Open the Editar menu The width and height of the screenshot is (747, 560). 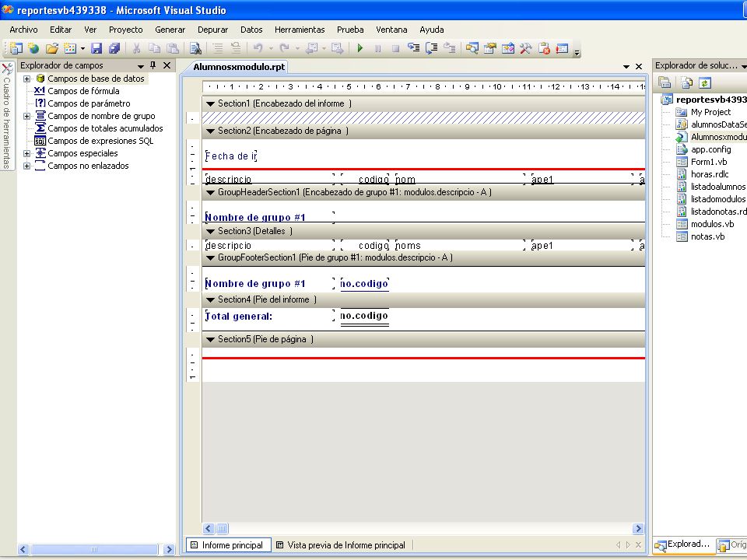pyautogui.click(x=61, y=30)
